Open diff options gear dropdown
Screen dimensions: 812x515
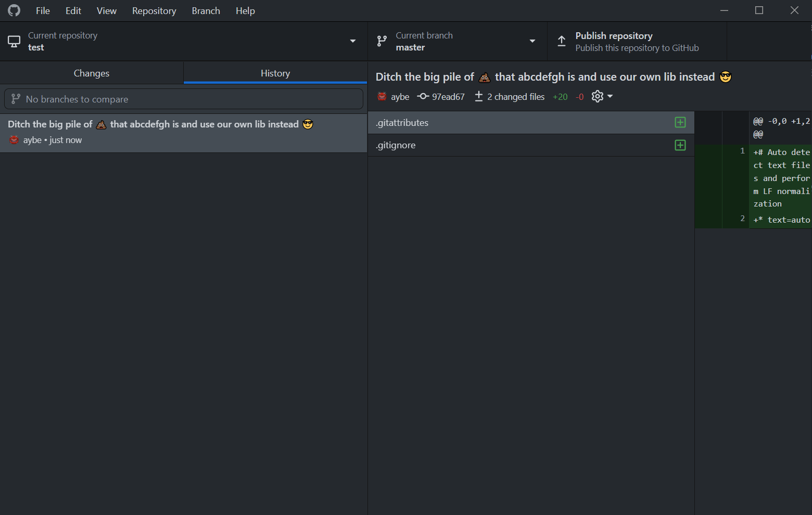pos(602,96)
